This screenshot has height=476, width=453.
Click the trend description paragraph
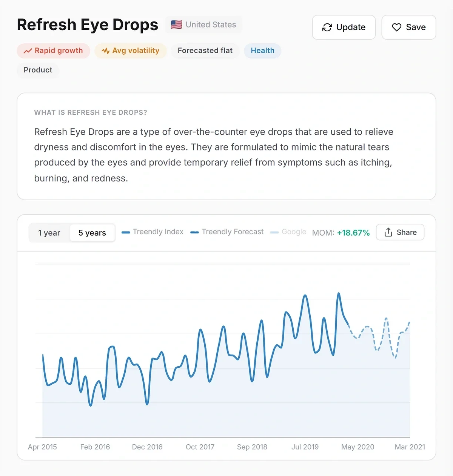click(214, 155)
